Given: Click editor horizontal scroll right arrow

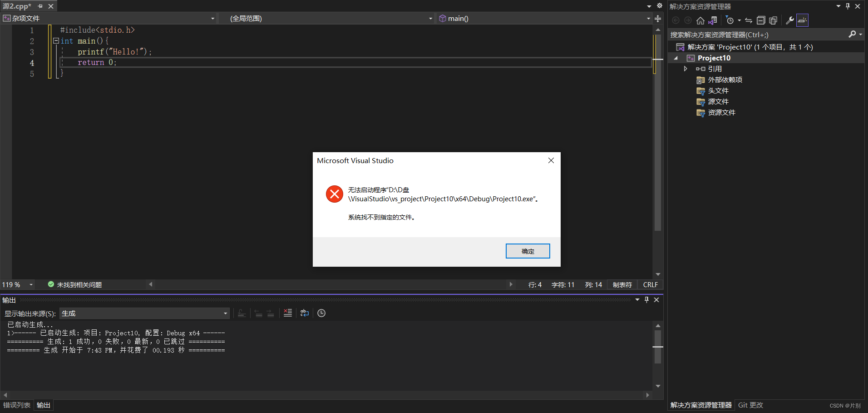Looking at the screenshot, I should click(x=511, y=284).
